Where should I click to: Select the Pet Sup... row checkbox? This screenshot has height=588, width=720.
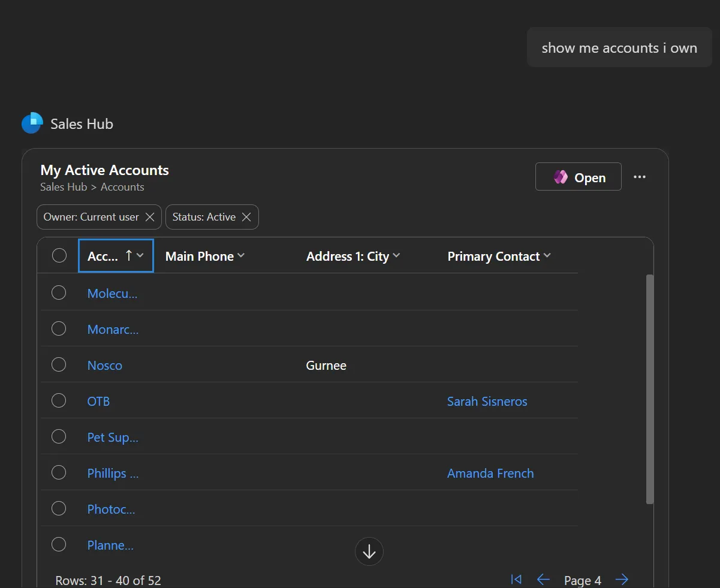tap(59, 436)
